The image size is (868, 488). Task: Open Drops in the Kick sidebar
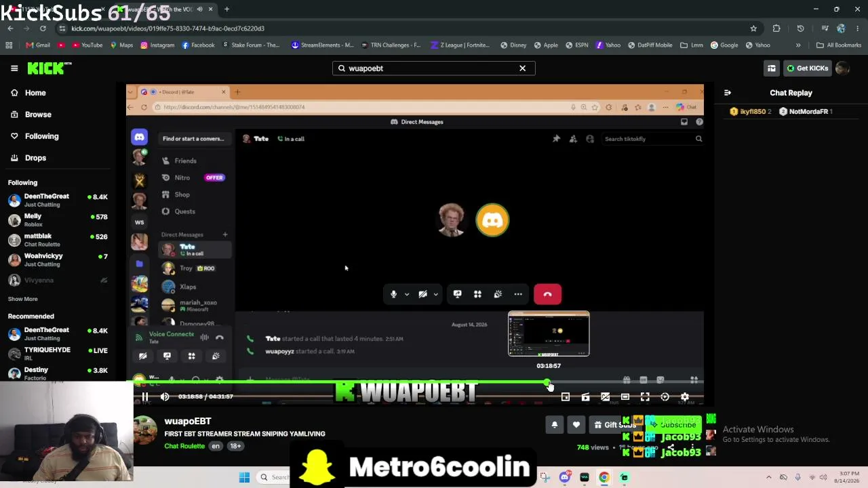pyautogui.click(x=35, y=158)
